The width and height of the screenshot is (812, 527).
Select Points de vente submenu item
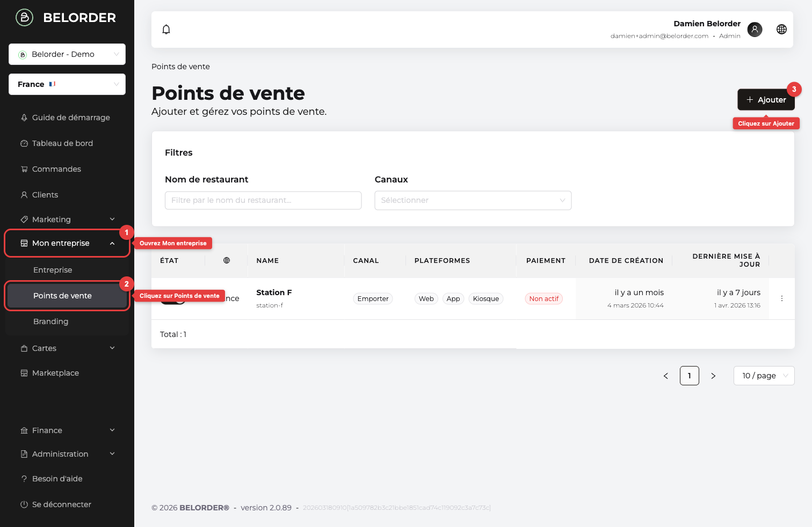click(x=67, y=296)
